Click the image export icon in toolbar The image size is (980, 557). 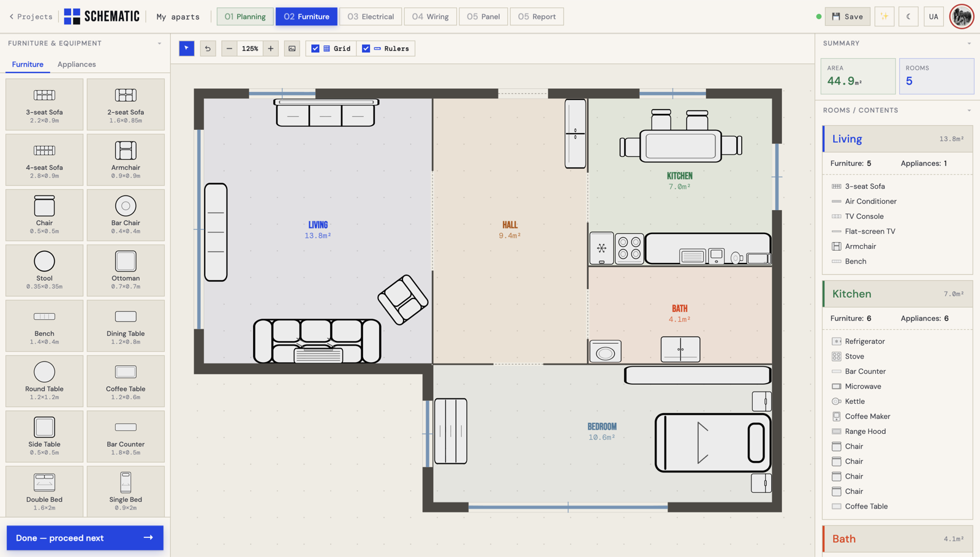tap(292, 48)
